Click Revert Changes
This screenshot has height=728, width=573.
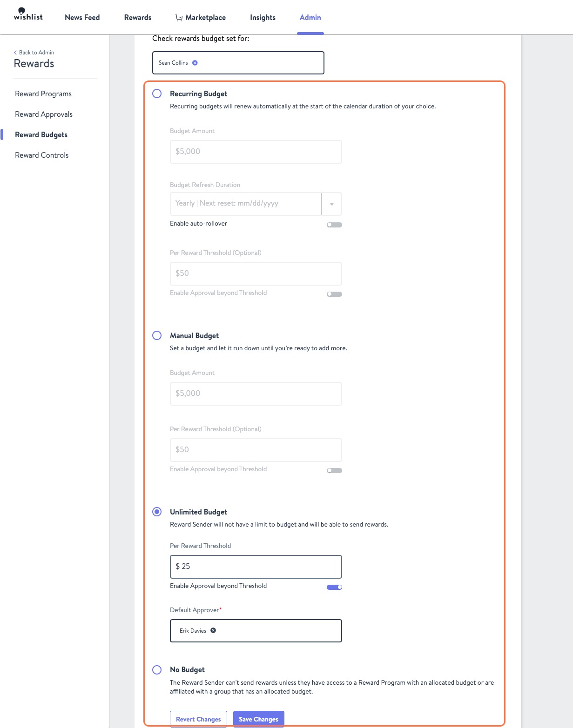pos(198,719)
